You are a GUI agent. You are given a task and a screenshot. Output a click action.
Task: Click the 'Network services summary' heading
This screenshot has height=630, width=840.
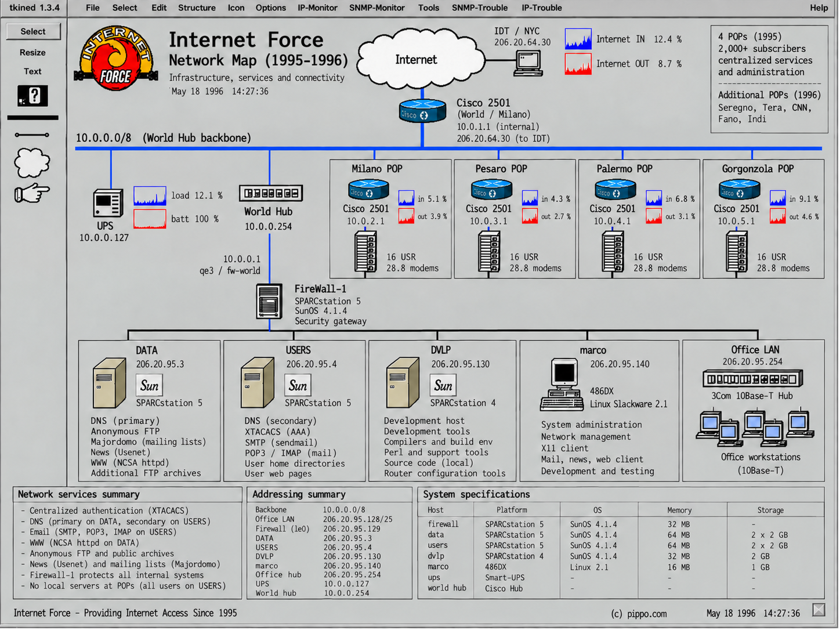79,495
